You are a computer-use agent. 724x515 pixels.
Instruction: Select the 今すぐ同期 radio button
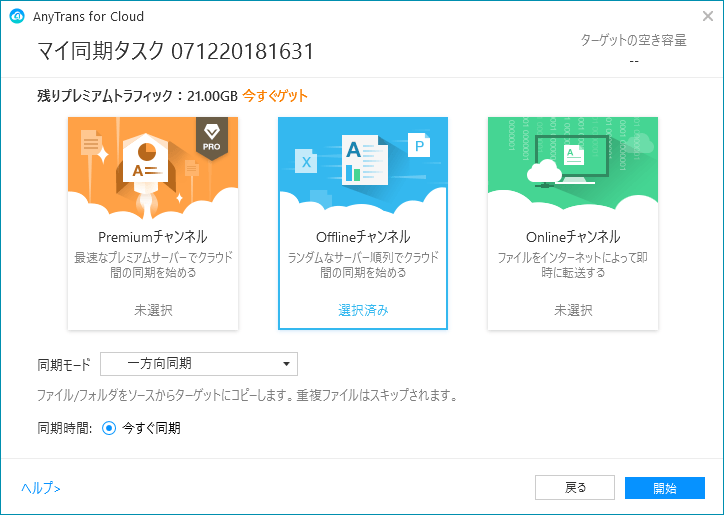109,428
